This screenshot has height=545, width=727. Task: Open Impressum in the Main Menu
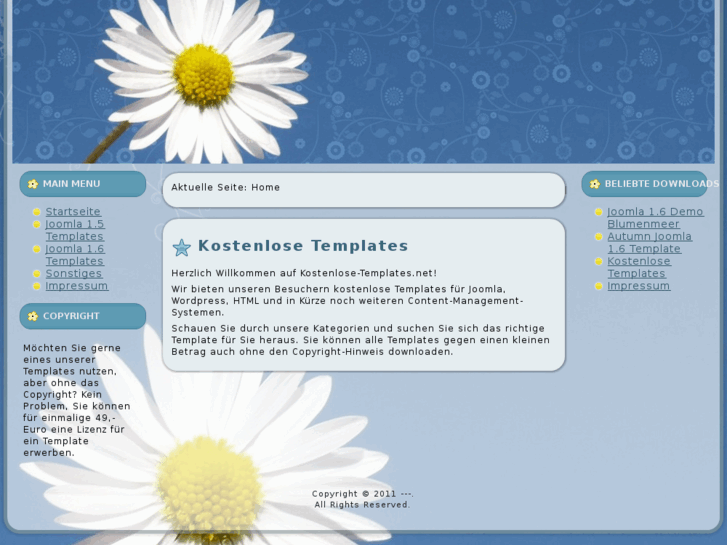77,286
